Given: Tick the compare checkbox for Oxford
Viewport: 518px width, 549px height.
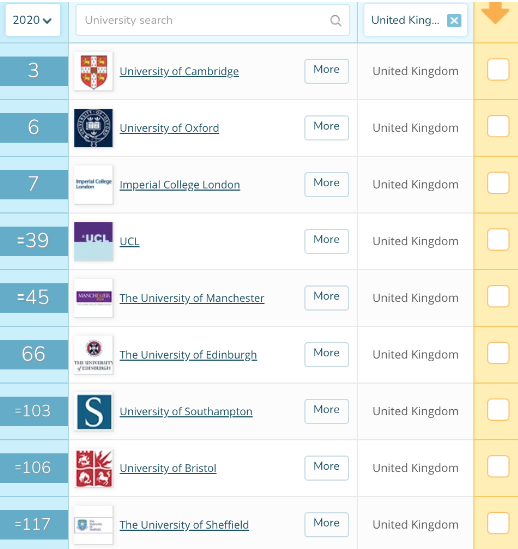Looking at the screenshot, I should [x=498, y=126].
